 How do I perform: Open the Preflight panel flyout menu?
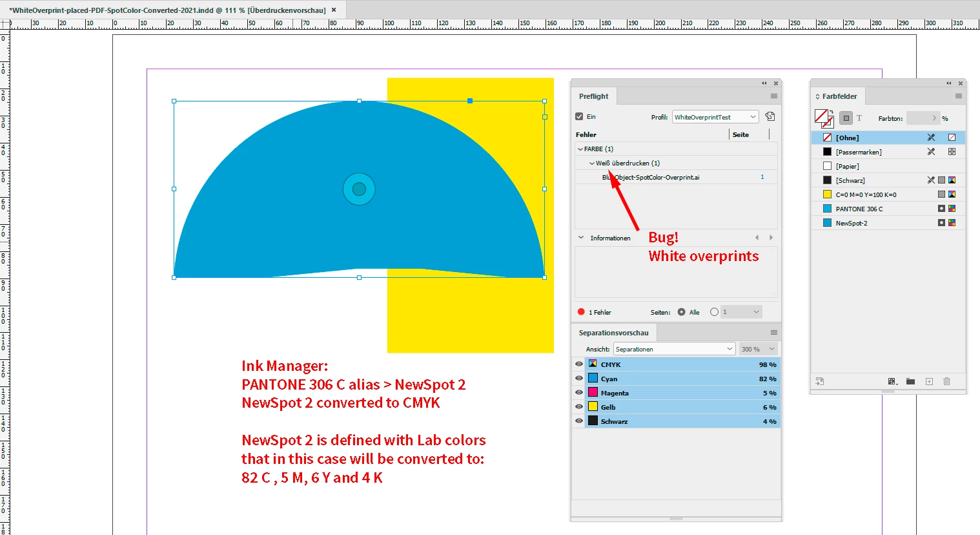[x=773, y=96]
